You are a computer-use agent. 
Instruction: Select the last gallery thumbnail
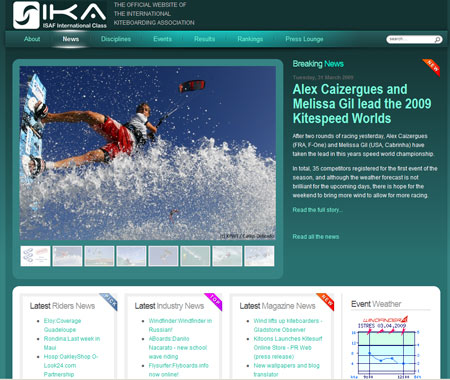coord(259,256)
